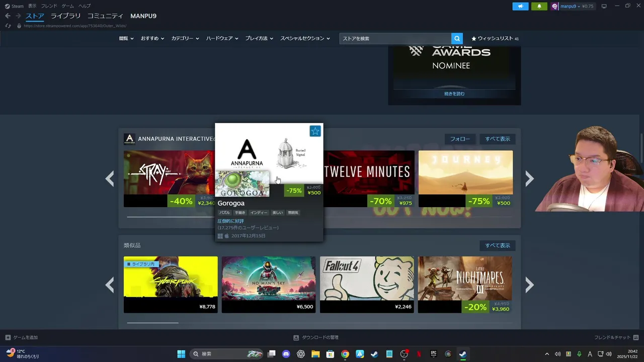Toggle wishlist star on Gorogoa popup

click(x=315, y=131)
